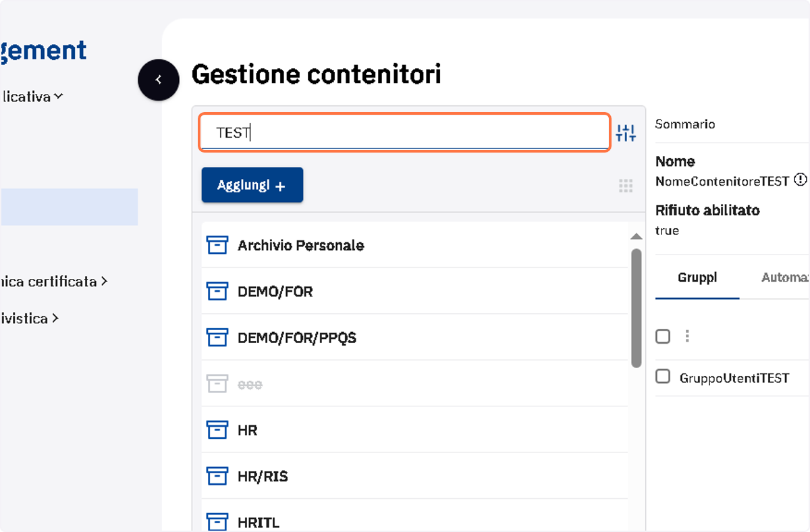Click the archive icon of DEMO/FOR/PPQS
Viewport: 810px width, 532px height.
click(x=217, y=337)
